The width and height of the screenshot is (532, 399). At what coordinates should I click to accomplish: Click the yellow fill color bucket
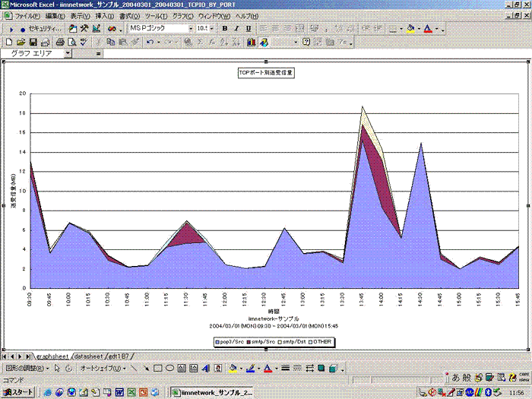(x=410, y=28)
